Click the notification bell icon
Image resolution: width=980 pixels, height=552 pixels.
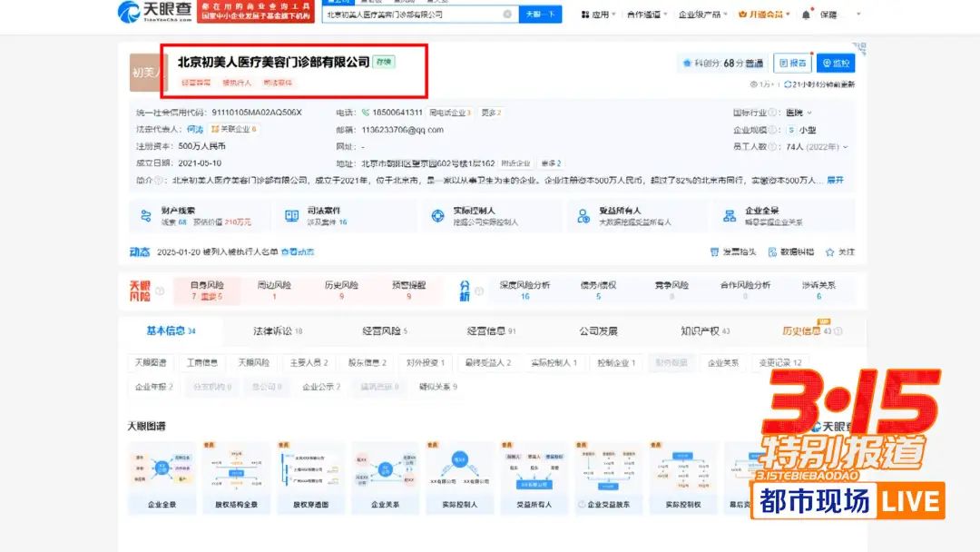pyautogui.click(x=806, y=15)
